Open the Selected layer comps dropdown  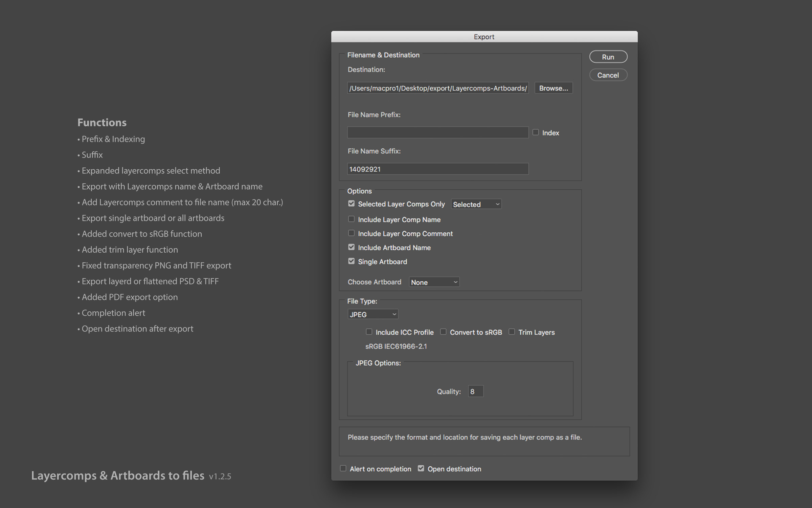(476, 204)
